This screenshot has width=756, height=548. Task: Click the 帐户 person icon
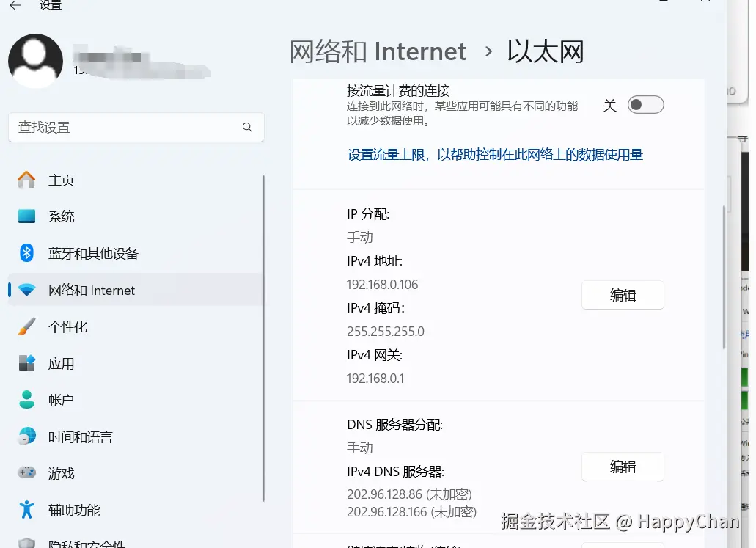click(x=26, y=399)
